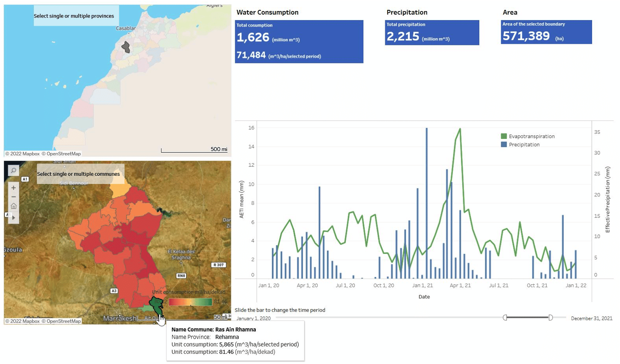Click the peak of the green evapotranspiration line
620x364 pixels.
pyautogui.click(x=460, y=129)
